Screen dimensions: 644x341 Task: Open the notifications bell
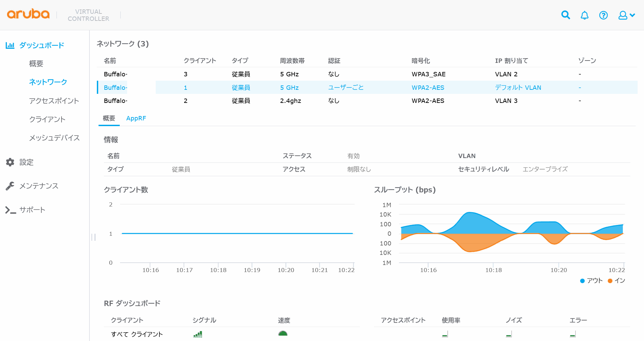coord(584,15)
